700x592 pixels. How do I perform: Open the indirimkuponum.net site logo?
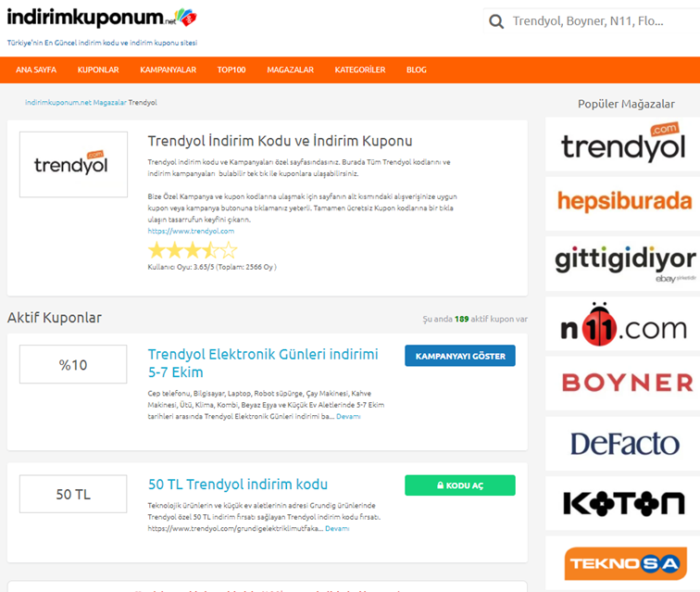(101, 19)
